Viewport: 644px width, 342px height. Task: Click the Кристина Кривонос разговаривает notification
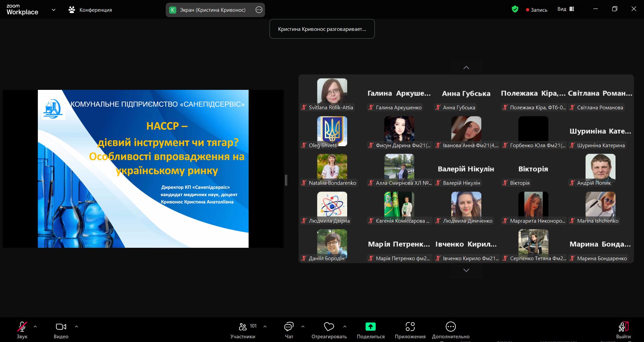point(322,29)
